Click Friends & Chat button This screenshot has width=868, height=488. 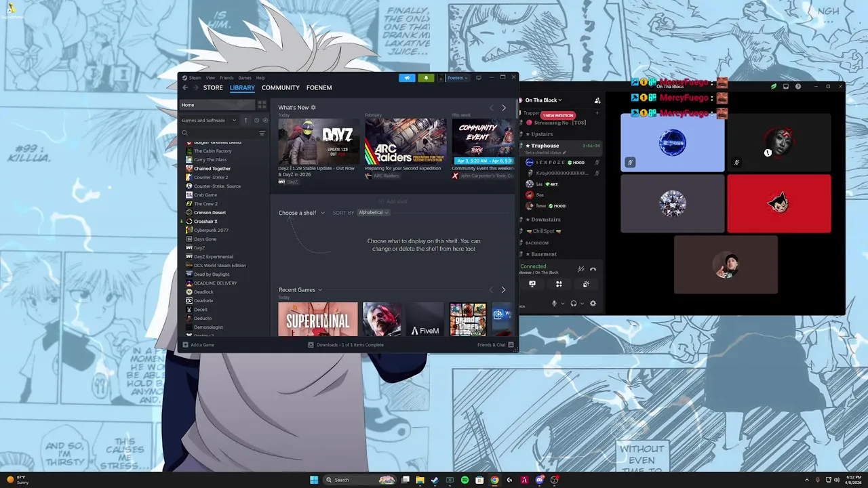click(495, 345)
